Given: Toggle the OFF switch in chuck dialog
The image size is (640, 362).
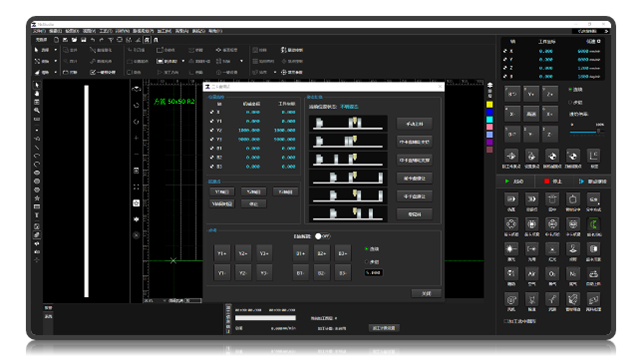Looking at the screenshot, I should tap(322, 236).
